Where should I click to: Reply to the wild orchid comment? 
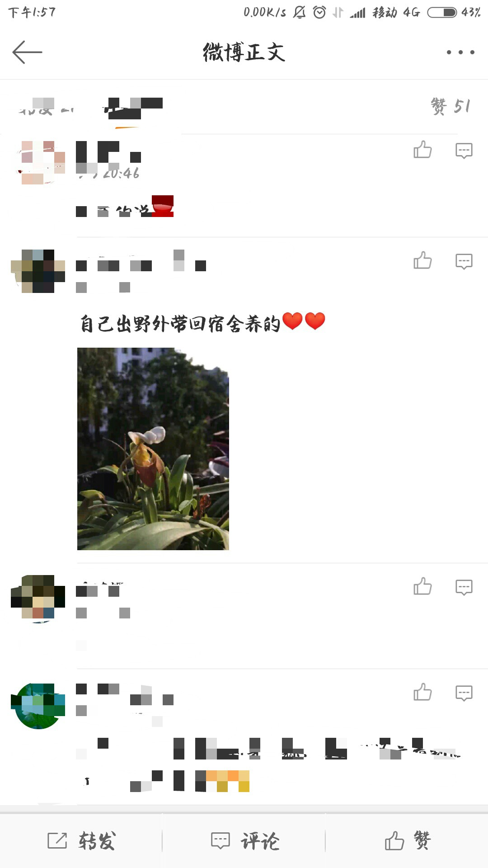464,261
